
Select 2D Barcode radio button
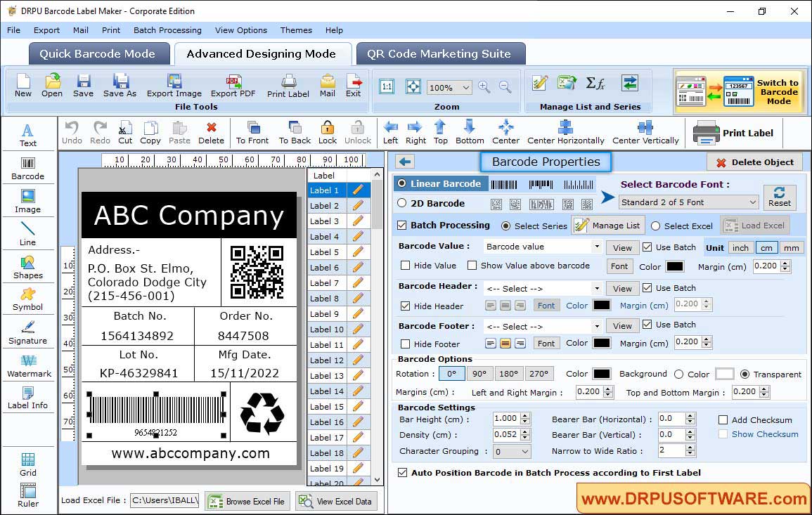402,203
